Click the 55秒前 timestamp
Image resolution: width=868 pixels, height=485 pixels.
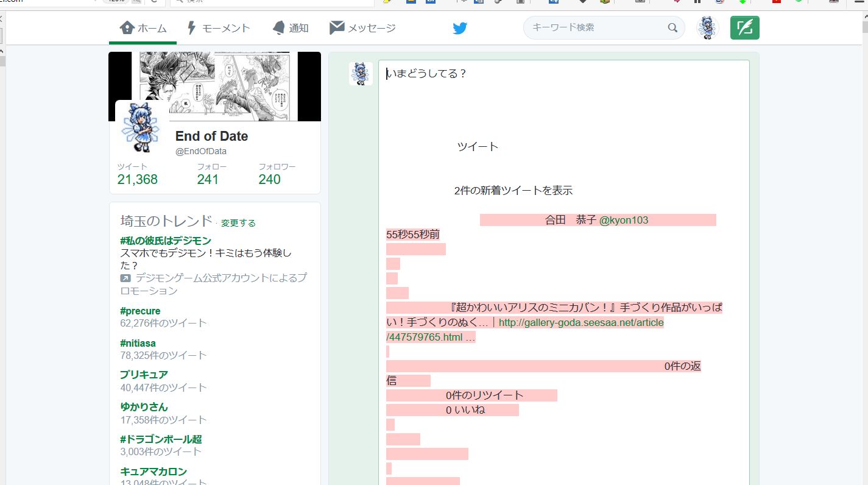[x=413, y=235]
